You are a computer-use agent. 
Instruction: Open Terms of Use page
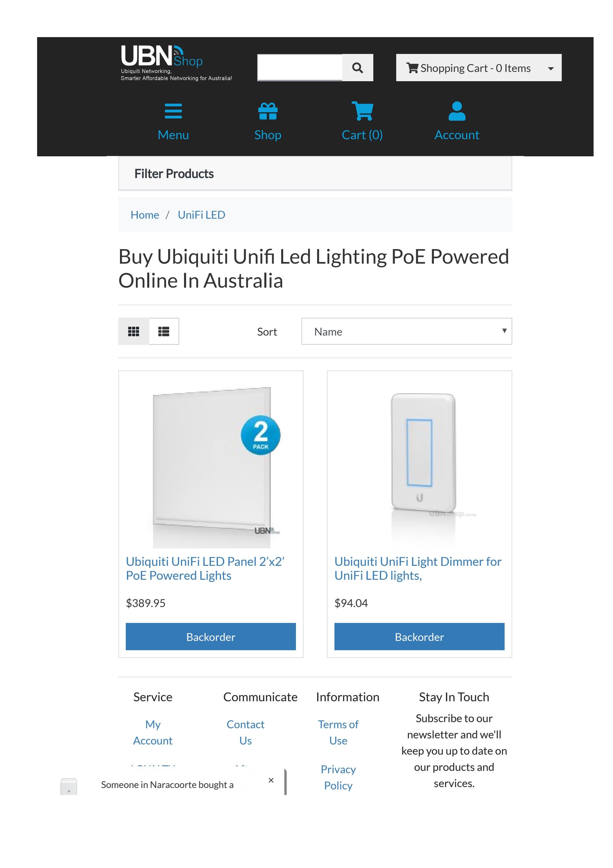(x=338, y=732)
